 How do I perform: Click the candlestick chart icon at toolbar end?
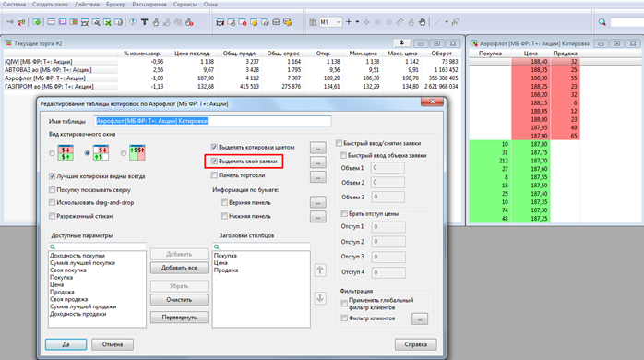tap(456, 22)
